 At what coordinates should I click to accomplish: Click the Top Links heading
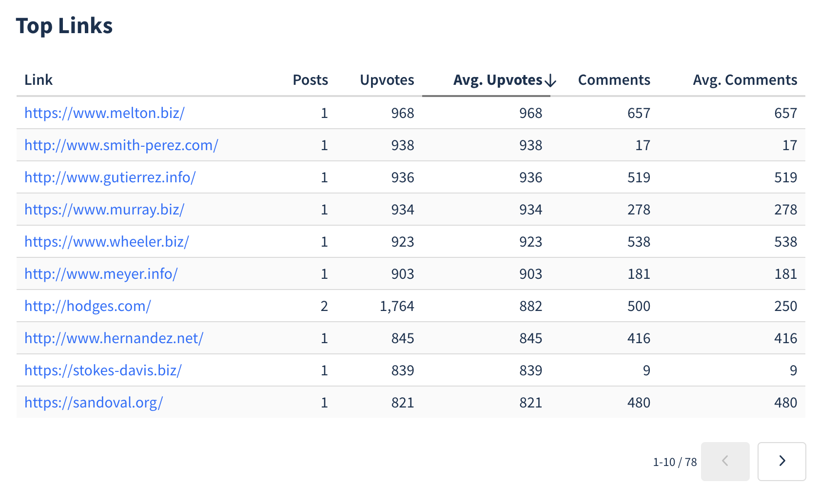tap(64, 26)
